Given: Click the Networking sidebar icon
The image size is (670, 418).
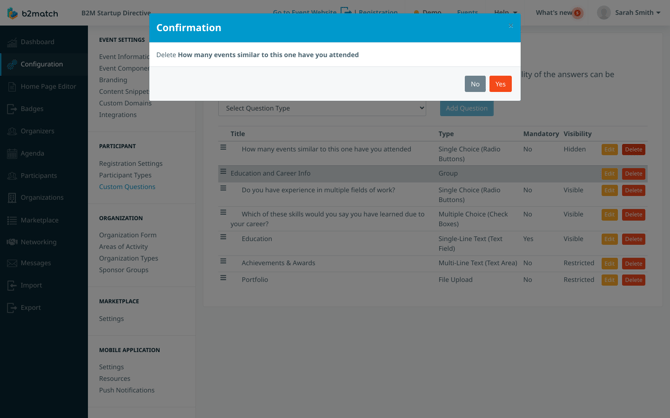Looking at the screenshot, I should click(12, 242).
